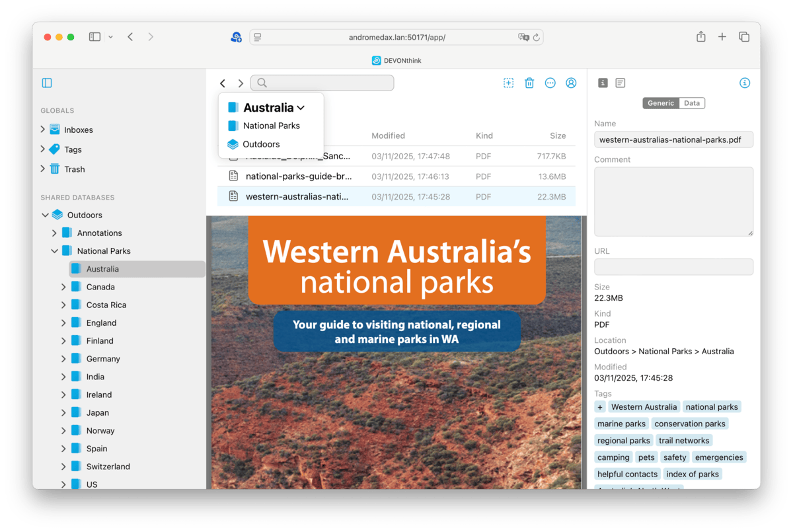Click the trash icon in the DEVONthink toolbar
793x532 pixels.
pos(529,83)
